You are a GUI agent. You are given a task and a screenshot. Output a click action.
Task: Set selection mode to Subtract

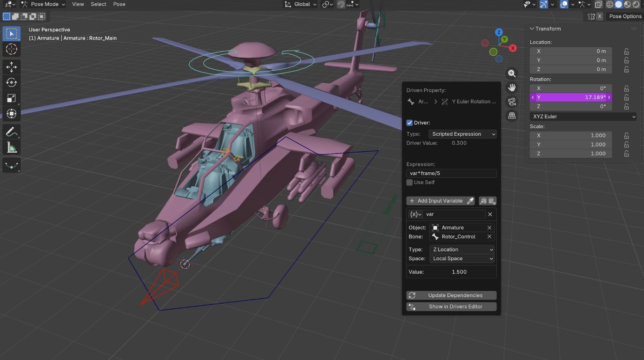point(24,16)
